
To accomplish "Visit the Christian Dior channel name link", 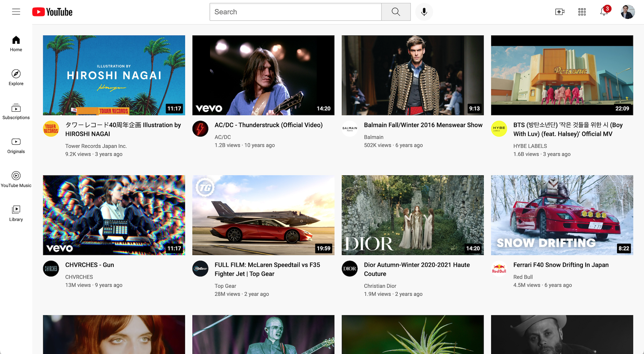I will point(380,286).
